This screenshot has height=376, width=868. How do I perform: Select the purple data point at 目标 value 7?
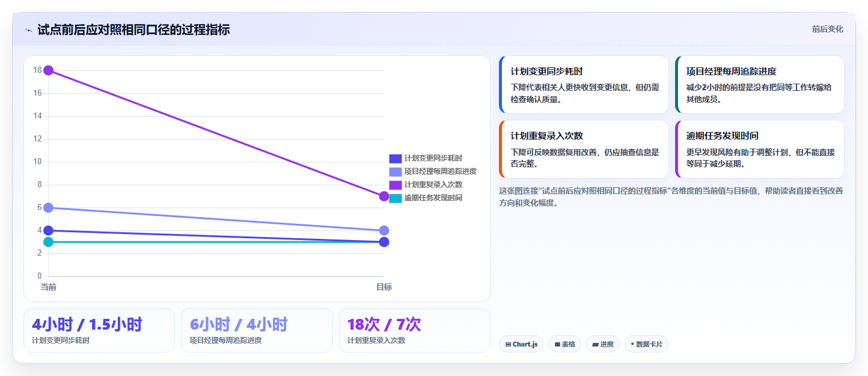click(384, 196)
